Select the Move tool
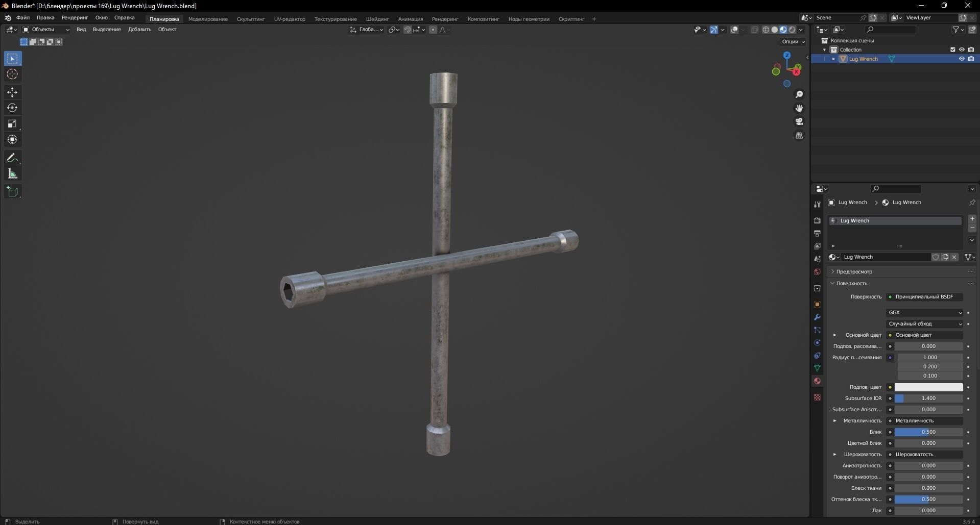This screenshot has width=980, height=525. [x=12, y=92]
